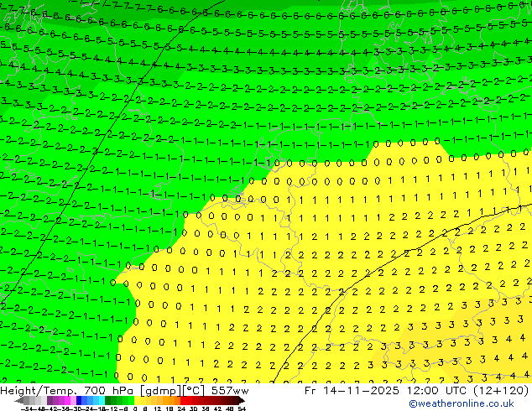The height and width of the screenshot is (411, 532).
Task: Open the weatheronline.co.uk link
Action: pyautogui.click(x=461, y=403)
